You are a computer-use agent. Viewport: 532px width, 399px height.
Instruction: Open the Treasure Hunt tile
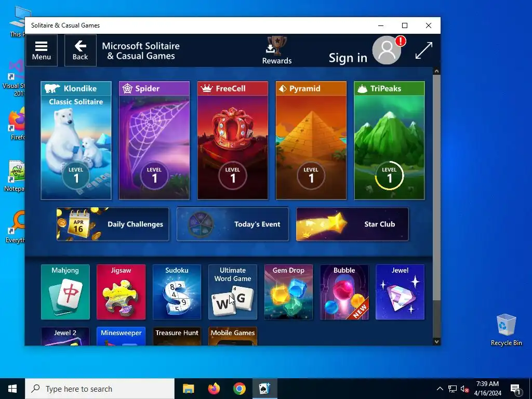click(177, 336)
